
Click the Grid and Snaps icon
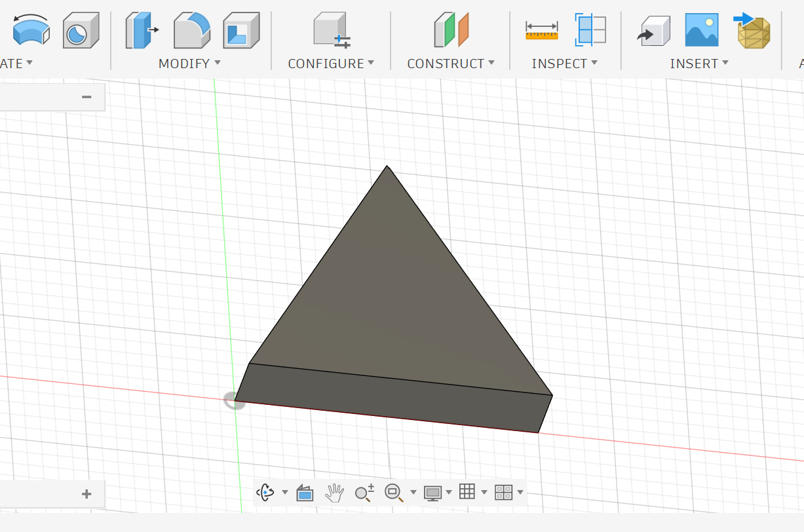[x=467, y=492]
